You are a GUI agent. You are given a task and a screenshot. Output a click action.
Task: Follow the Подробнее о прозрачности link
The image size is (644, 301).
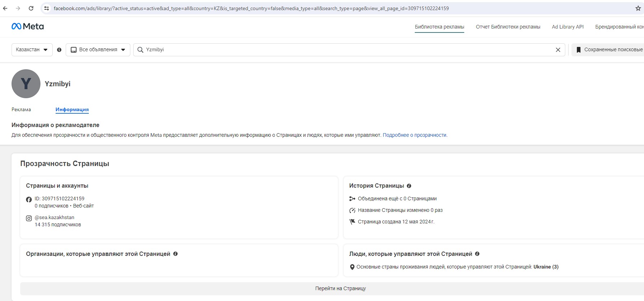click(415, 135)
